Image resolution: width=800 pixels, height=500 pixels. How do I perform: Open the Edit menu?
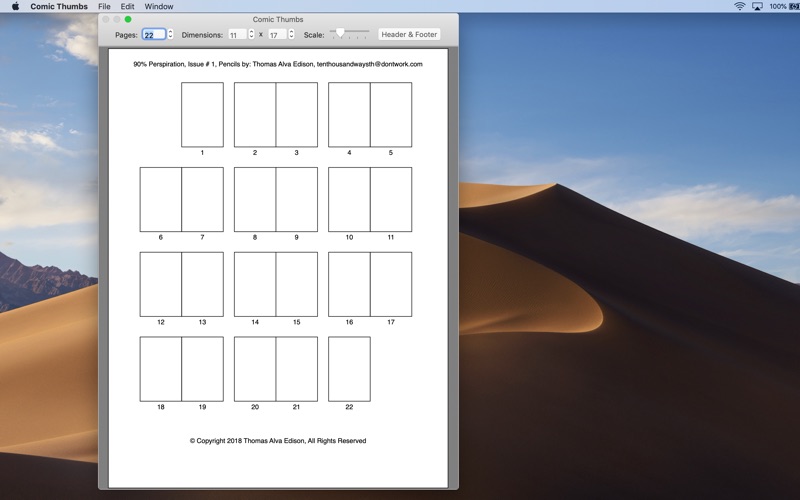tap(128, 6)
